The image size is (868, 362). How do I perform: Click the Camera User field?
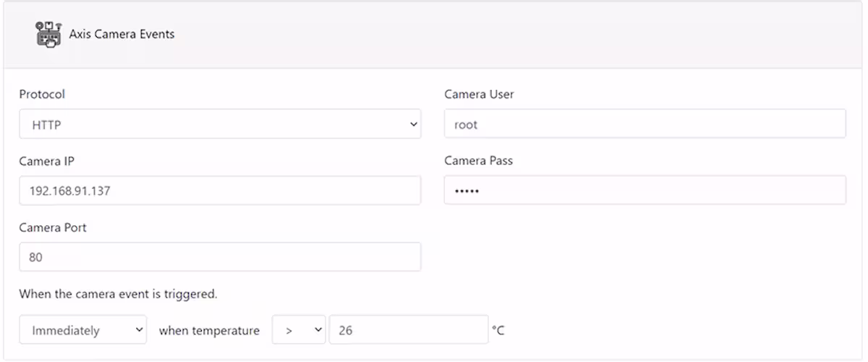645,124
